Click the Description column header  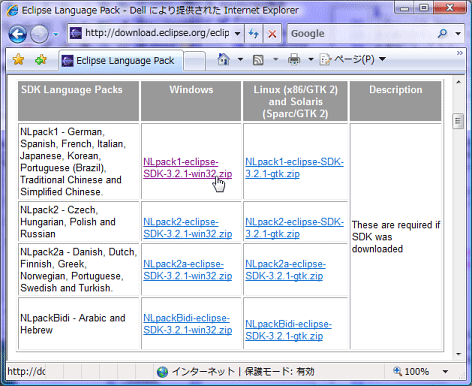396,101
